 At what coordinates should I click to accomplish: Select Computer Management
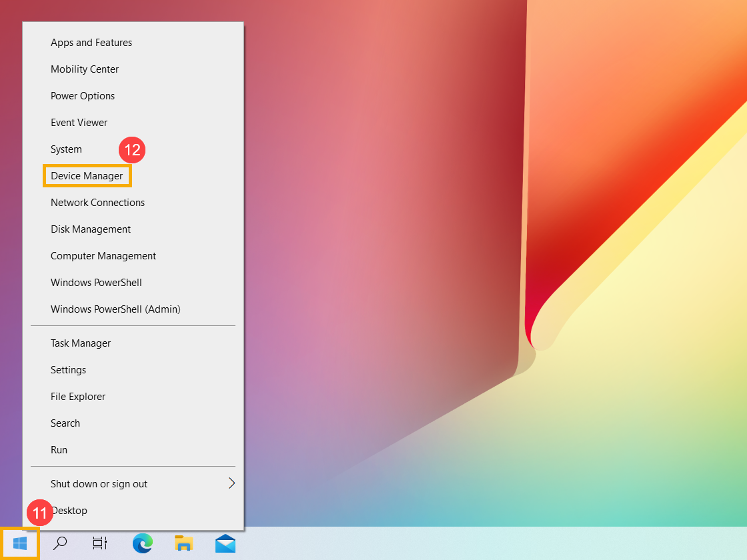103,255
